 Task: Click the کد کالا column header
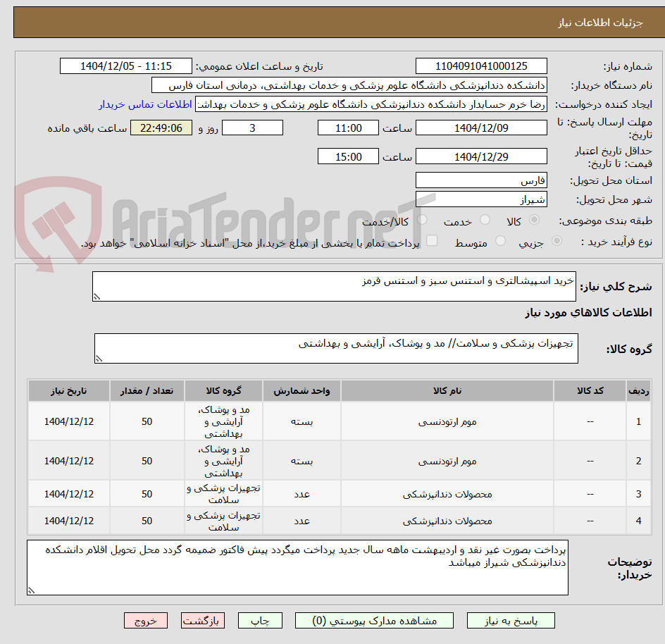pyautogui.click(x=590, y=391)
